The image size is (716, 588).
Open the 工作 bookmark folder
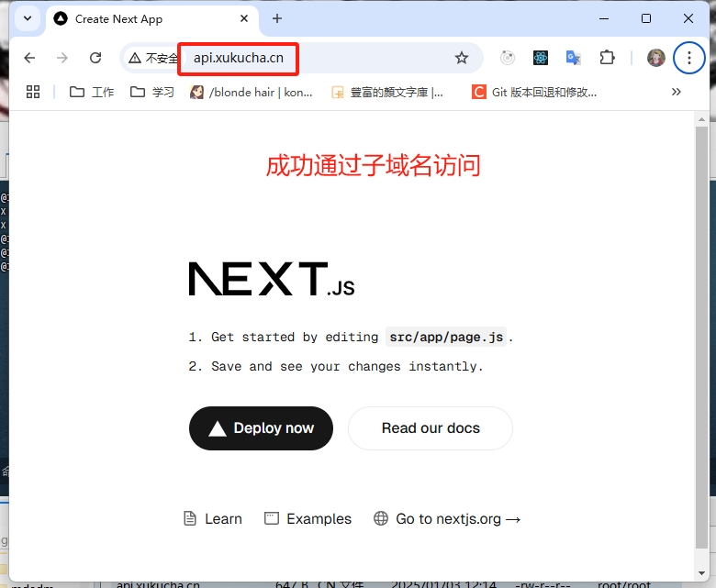coord(92,92)
